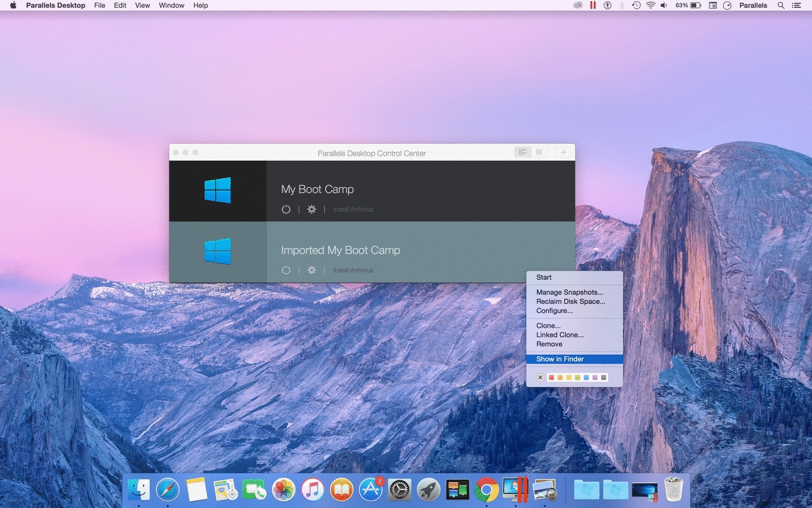Open the Window menu

pyautogui.click(x=171, y=5)
